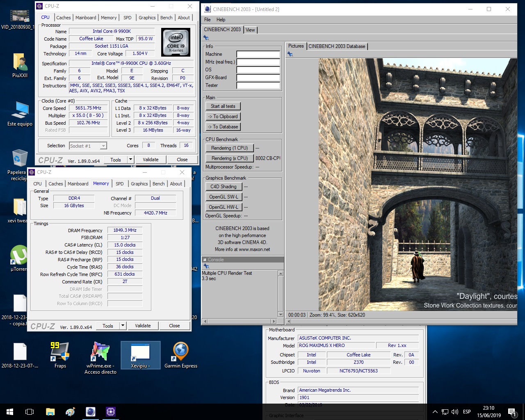525x420 pixels.
Task: Click the rendered Daylight scene image
Action: pos(418,184)
